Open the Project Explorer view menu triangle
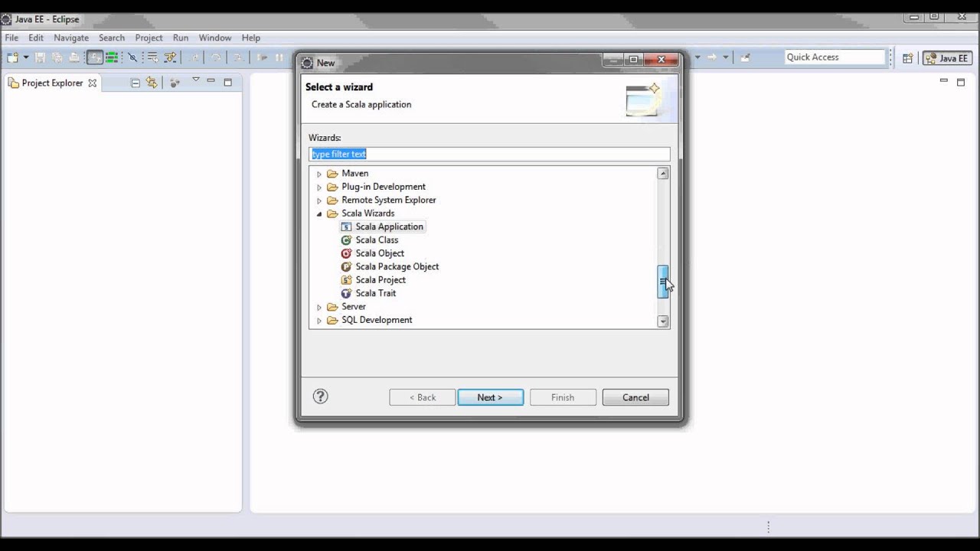This screenshot has width=980, height=551. click(195, 80)
